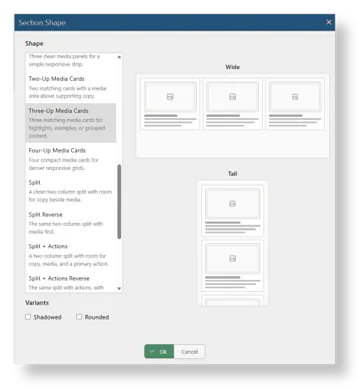
Task: Close the Section Shape dialog
Action: tap(329, 22)
